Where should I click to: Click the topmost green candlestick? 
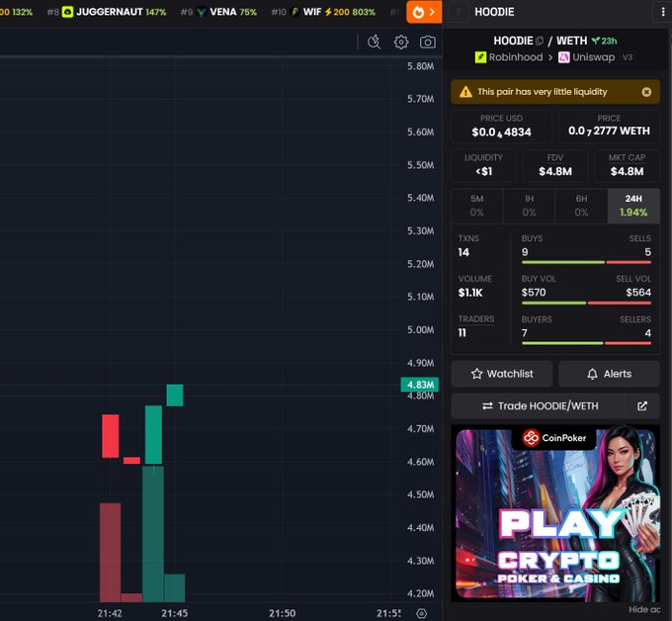[175, 395]
